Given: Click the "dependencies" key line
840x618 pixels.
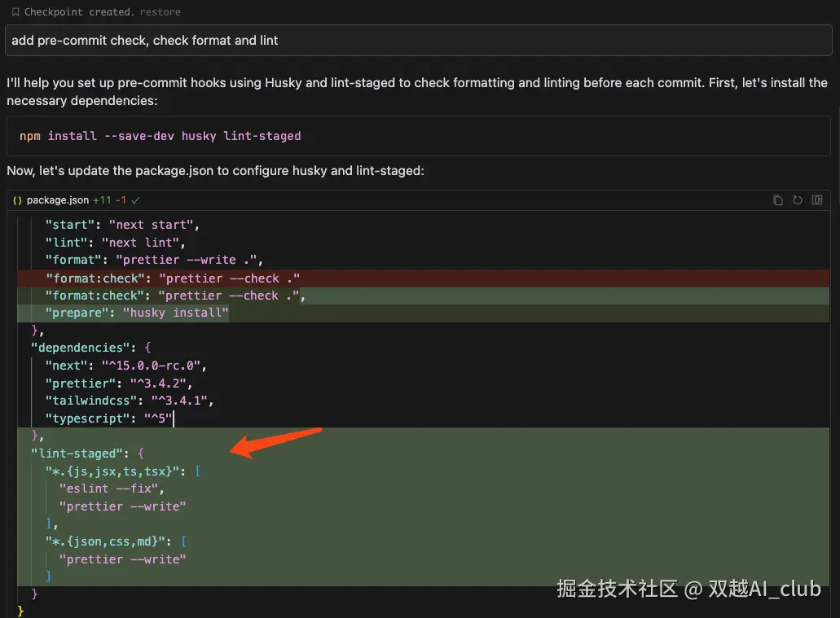Looking at the screenshot, I should click(91, 348).
